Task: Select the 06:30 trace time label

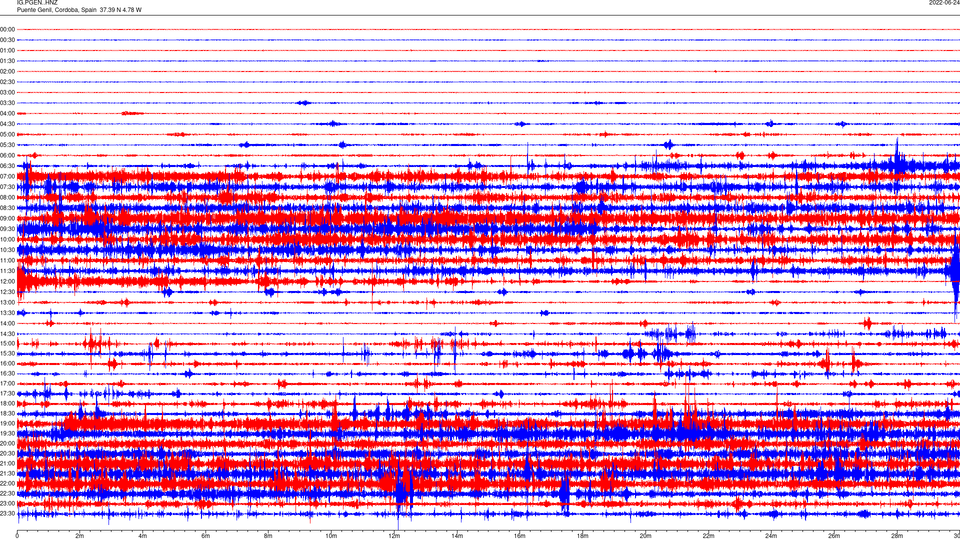Action: tap(7, 166)
